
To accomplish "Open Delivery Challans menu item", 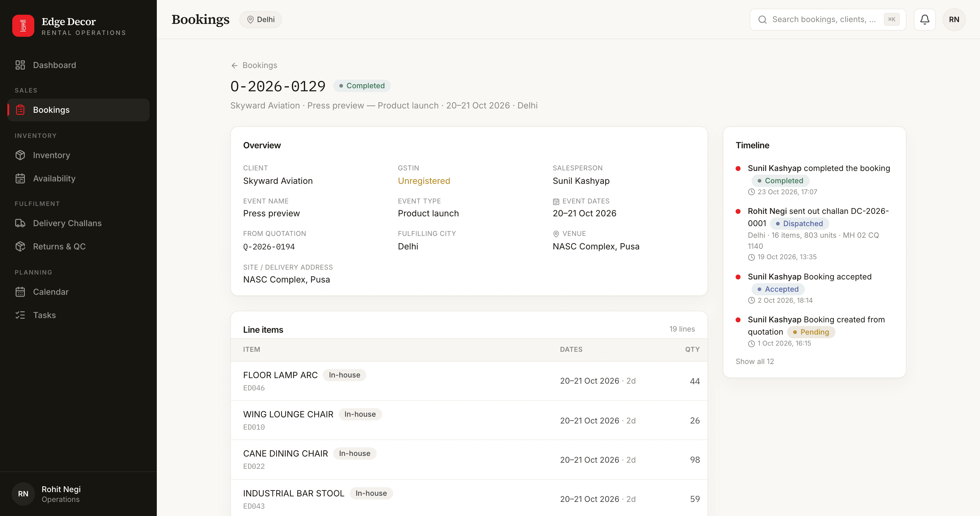I will tap(78, 223).
